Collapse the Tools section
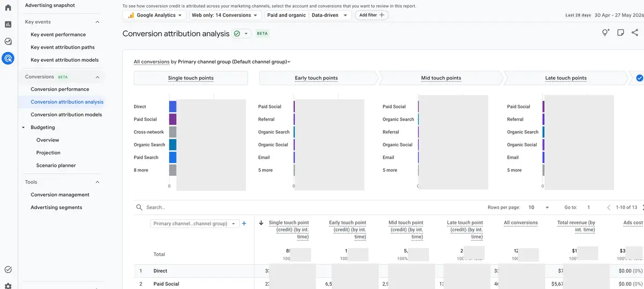This screenshot has height=289, width=644. point(97,182)
